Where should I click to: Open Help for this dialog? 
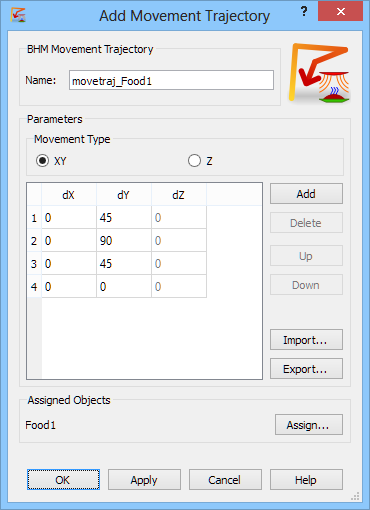[306, 480]
